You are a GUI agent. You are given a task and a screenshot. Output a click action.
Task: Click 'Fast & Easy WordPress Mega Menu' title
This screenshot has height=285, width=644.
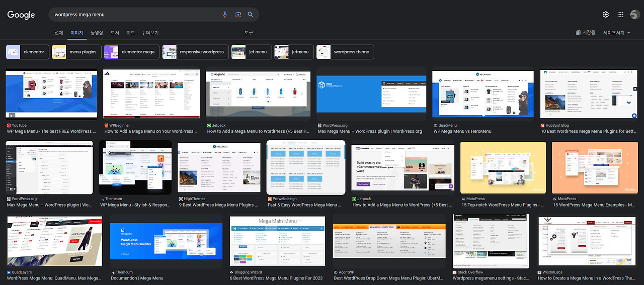pyautogui.click(x=305, y=205)
